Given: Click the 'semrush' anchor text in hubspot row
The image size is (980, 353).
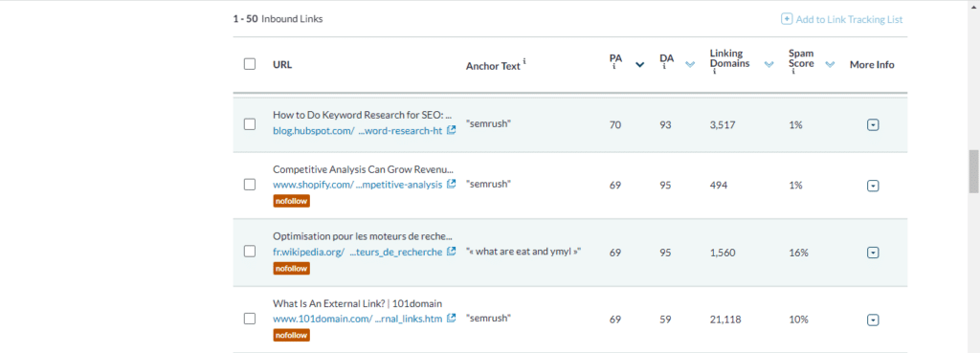Looking at the screenshot, I should click(x=489, y=124).
